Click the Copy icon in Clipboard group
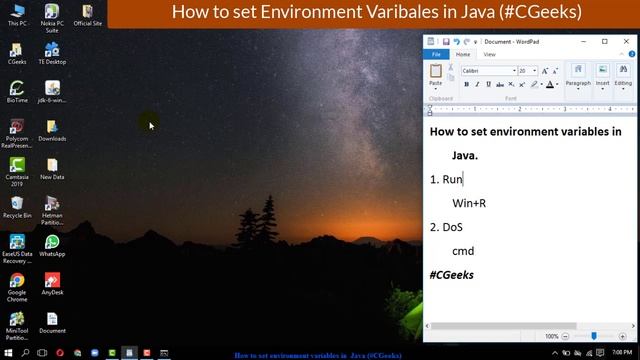 (x=451, y=77)
